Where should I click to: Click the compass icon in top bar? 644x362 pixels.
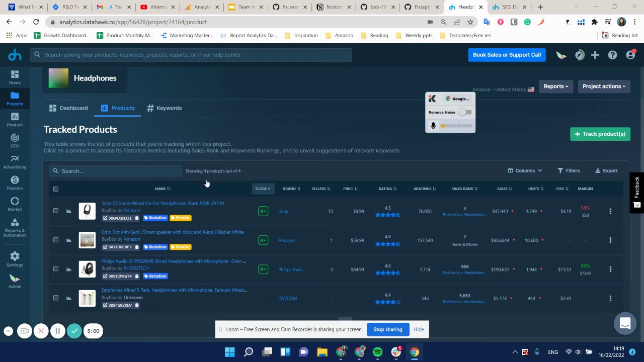[x=580, y=55]
